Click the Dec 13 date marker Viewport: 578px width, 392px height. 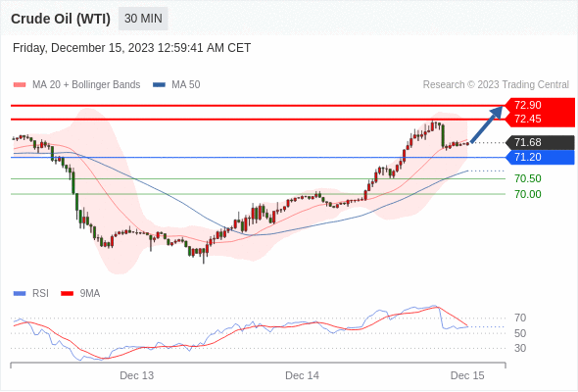(x=137, y=375)
